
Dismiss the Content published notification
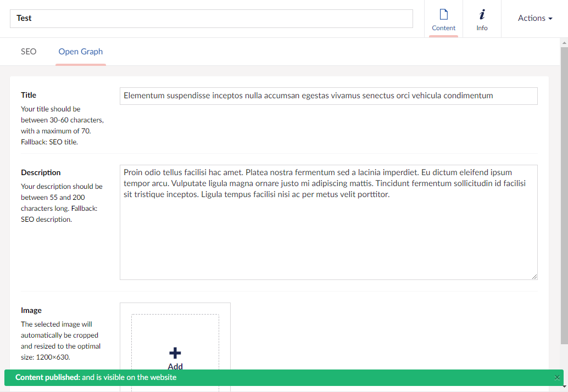pyautogui.click(x=557, y=378)
